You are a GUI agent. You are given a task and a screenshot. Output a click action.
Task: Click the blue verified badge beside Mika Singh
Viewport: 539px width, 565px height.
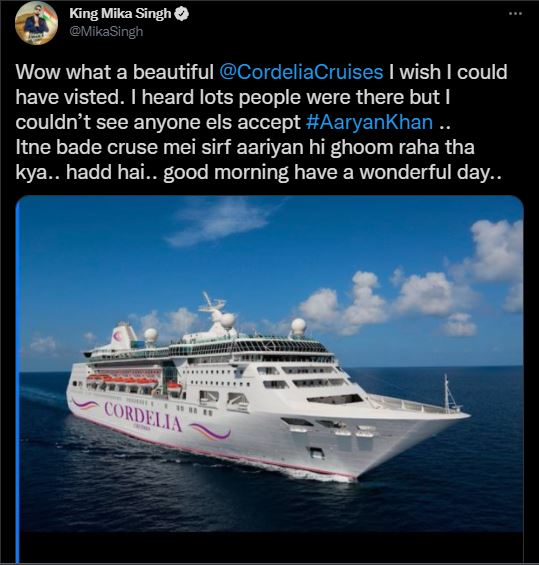click(182, 14)
